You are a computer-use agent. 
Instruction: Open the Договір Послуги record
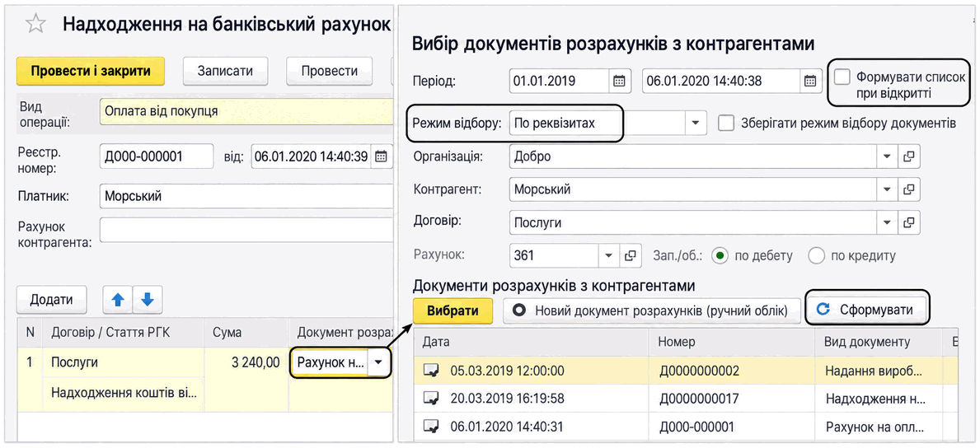coord(909,222)
